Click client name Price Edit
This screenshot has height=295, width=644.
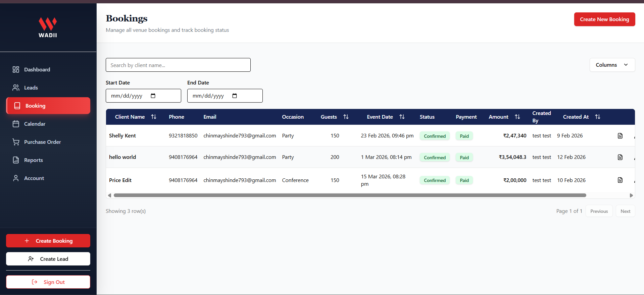click(120, 180)
